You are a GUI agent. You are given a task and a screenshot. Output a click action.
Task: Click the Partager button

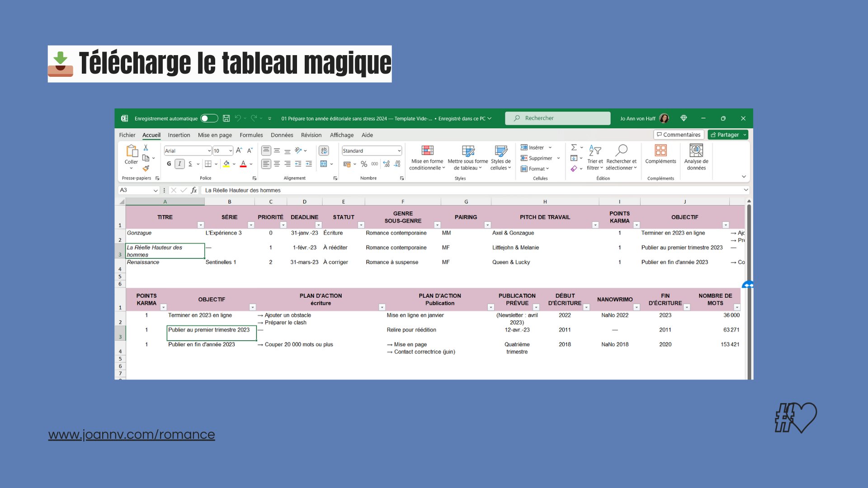[x=725, y=135]
